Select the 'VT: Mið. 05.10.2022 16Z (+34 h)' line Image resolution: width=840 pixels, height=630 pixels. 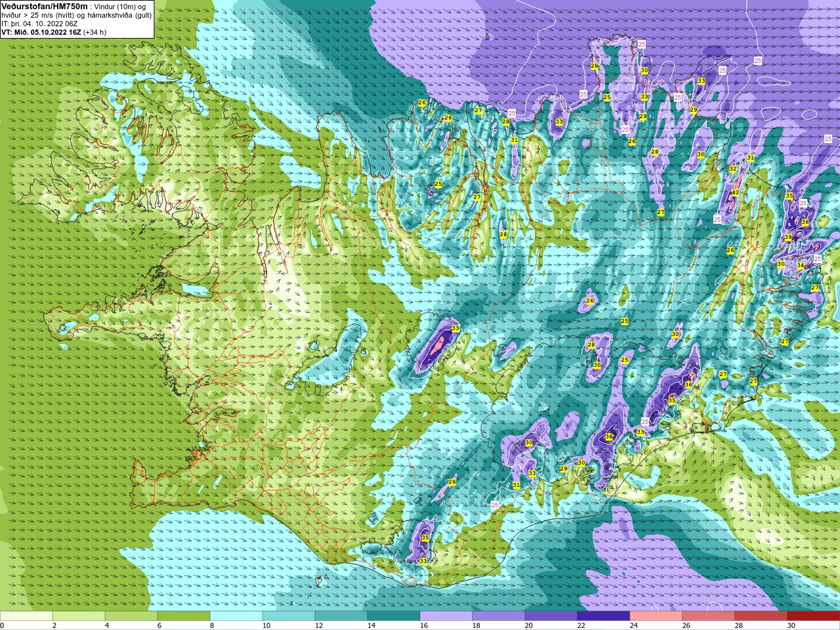click(54, 32)
